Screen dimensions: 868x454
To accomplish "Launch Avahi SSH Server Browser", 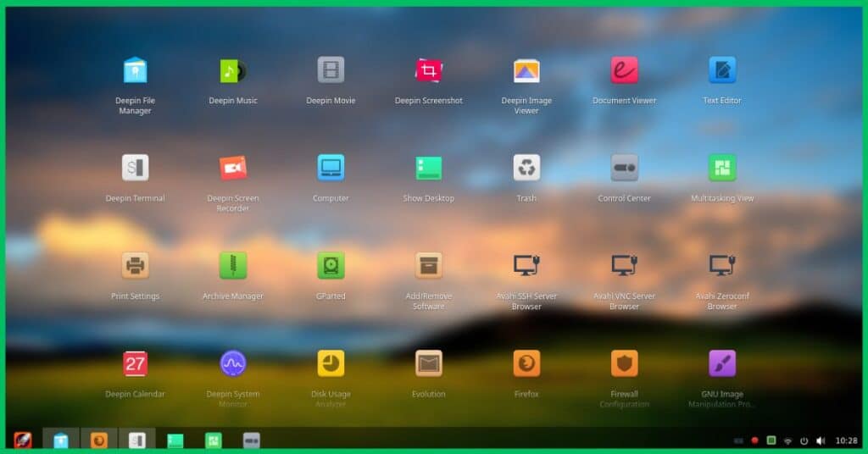I will click(x=526, y=265).
